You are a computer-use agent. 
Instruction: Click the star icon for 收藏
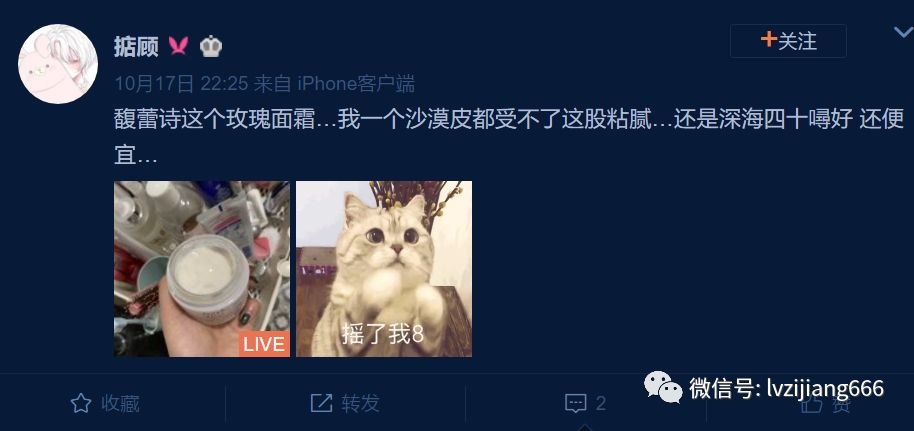pos(80,403)
